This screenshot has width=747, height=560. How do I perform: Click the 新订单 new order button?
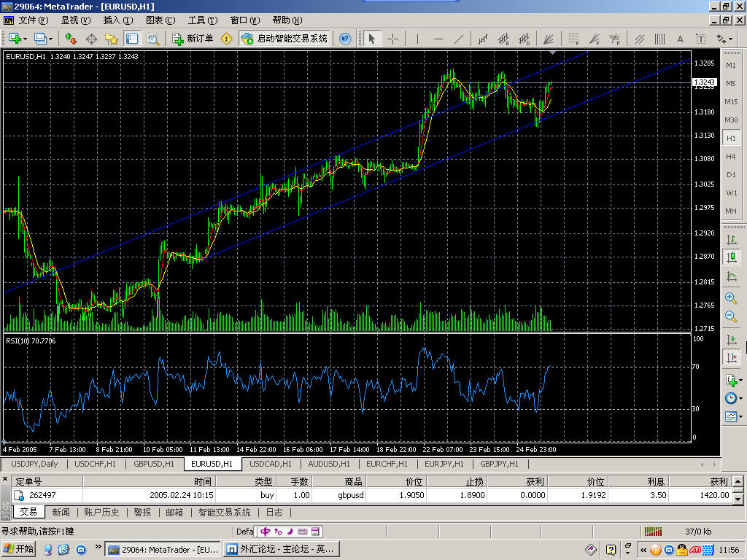(193, 39)
